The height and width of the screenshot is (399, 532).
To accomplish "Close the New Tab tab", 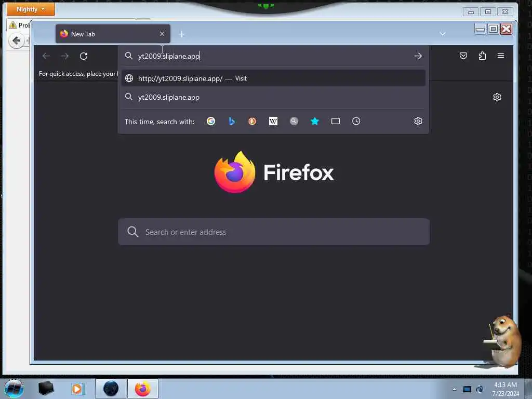I will 162,34.
